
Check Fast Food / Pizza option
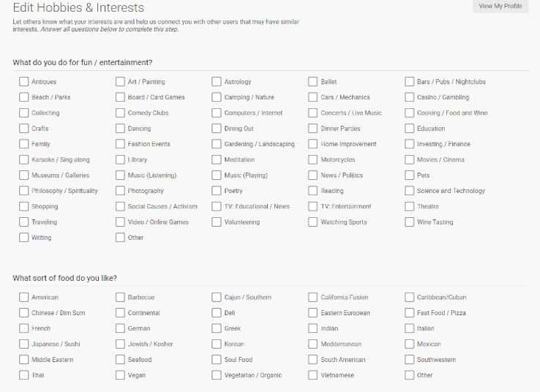click(x=410, y=313)
